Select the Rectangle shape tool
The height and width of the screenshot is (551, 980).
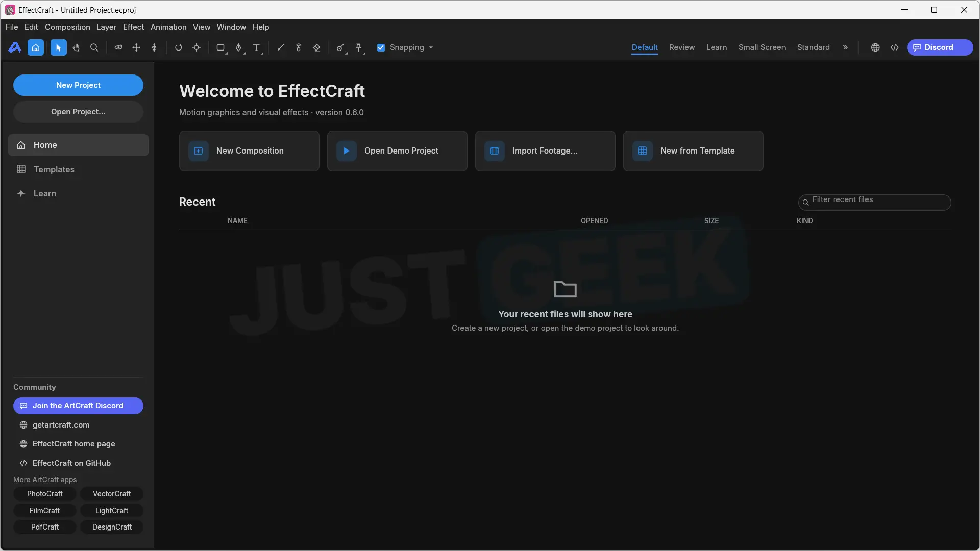(220, 47)
